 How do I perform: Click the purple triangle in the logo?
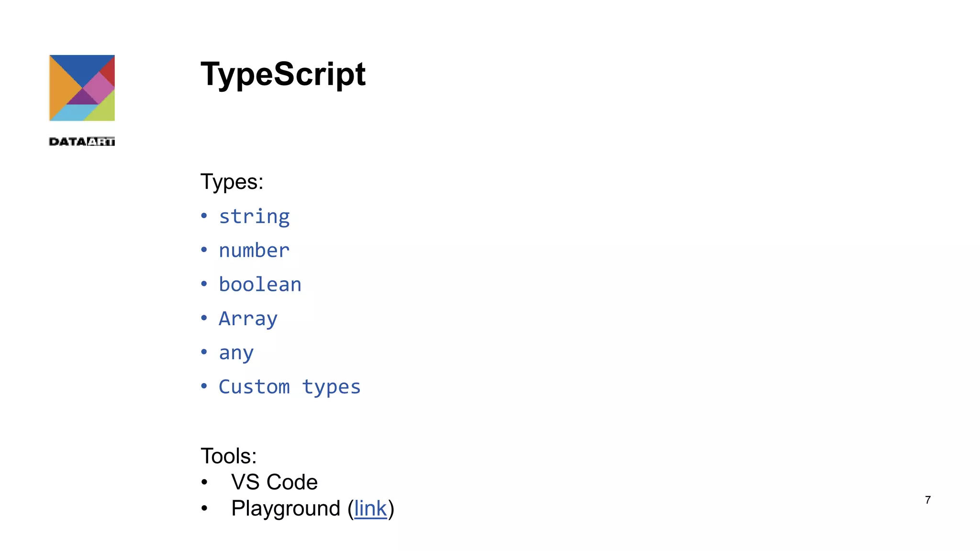pos(82,98)
